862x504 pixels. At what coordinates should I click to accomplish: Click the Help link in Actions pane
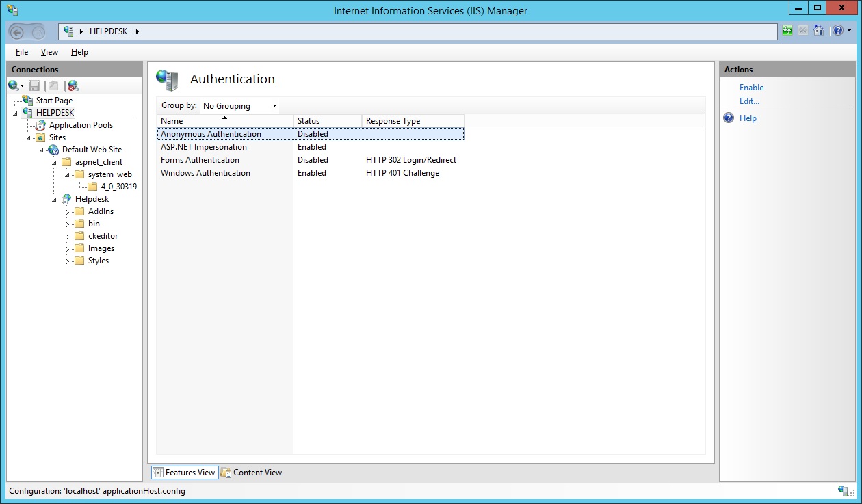tap(748, 118)
